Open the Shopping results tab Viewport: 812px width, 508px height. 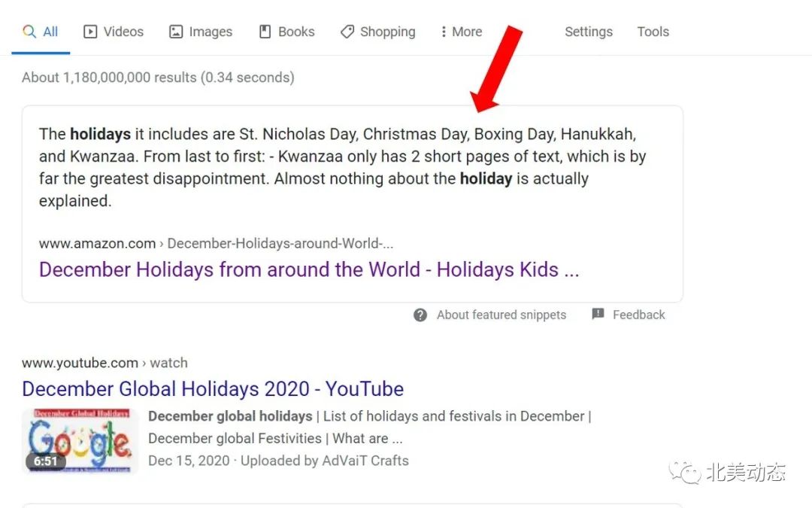point(377,32)
